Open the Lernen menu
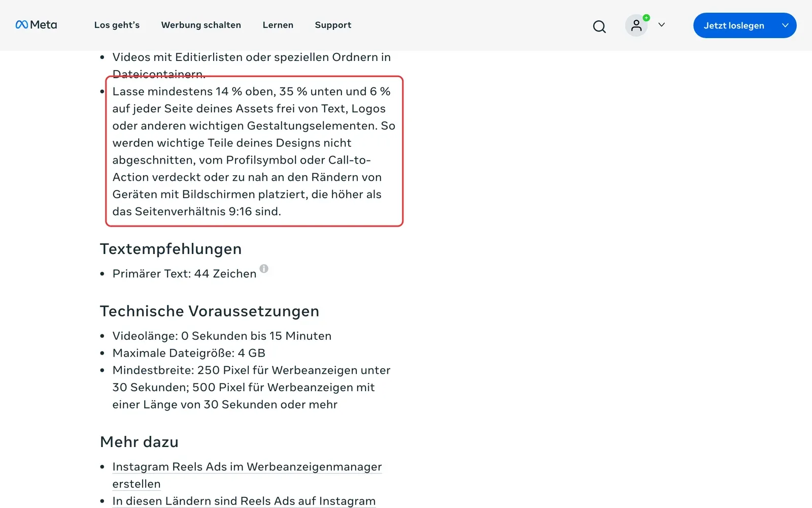Viewport: 812px width, 508px height. [x=278, y=25]
